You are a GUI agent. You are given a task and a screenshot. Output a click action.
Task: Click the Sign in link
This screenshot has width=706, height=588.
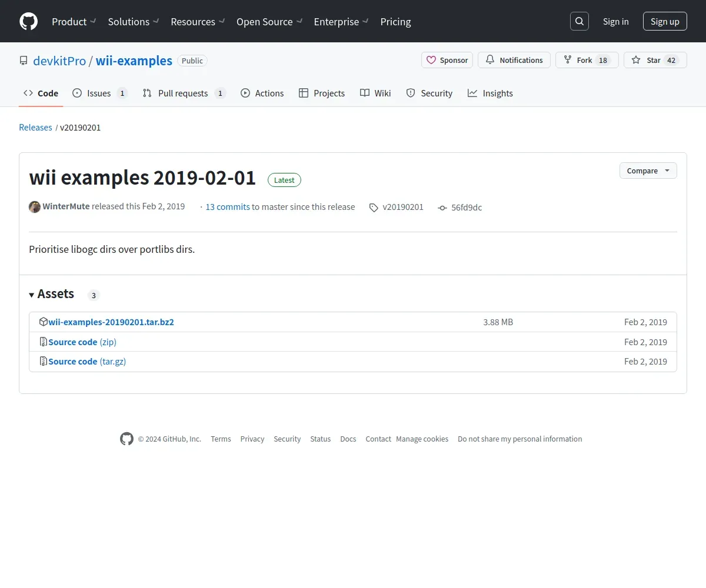[x=615, y=22]
